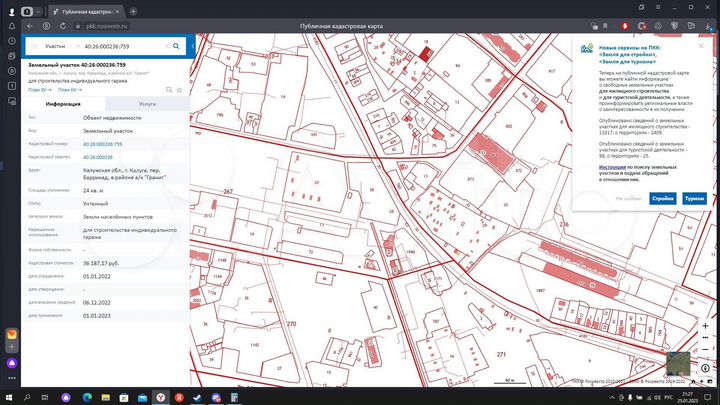Go back with the browser back arrow

point(30,26)
